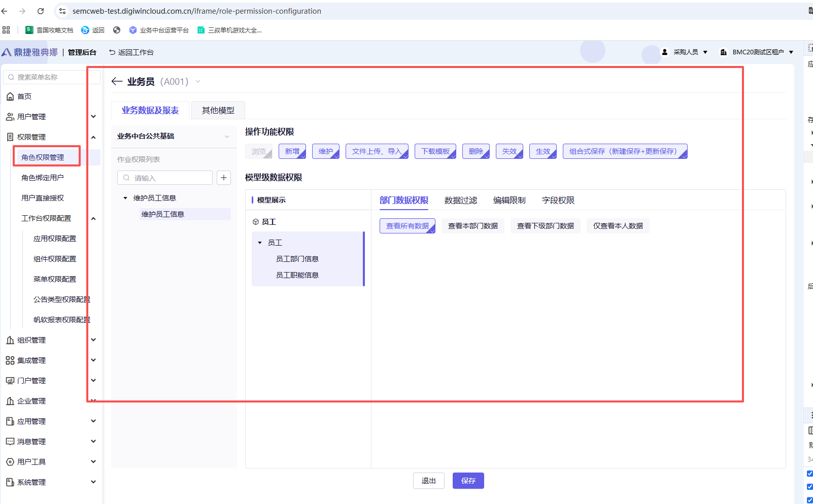Switch to the 其他模型 tab
This screenshot has height=504, width=813.
218,110
